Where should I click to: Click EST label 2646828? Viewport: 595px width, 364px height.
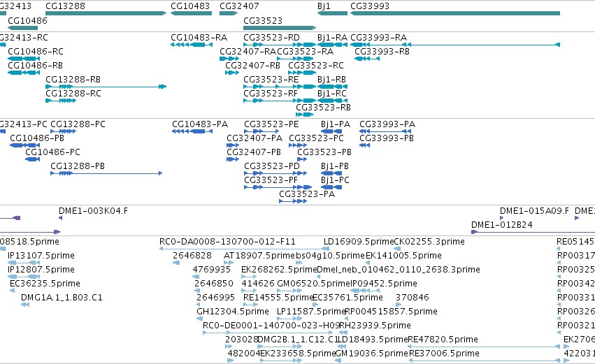pos(192,256)
